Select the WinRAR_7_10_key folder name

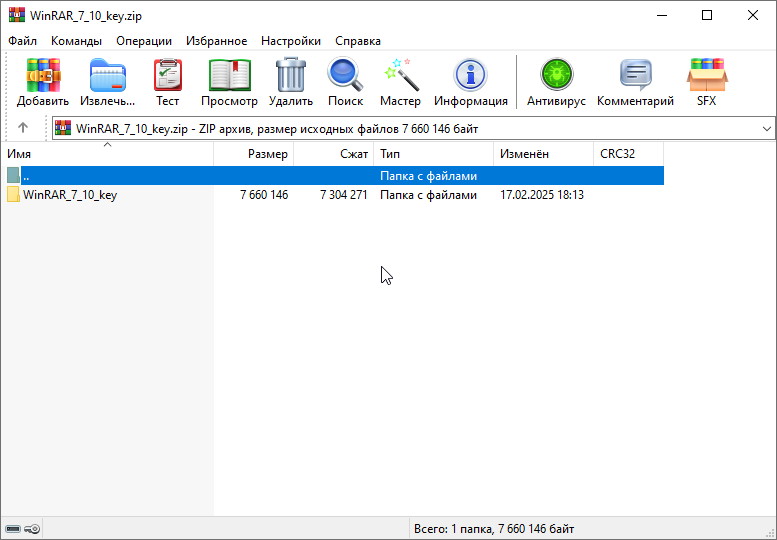click(x=70, y=195)
